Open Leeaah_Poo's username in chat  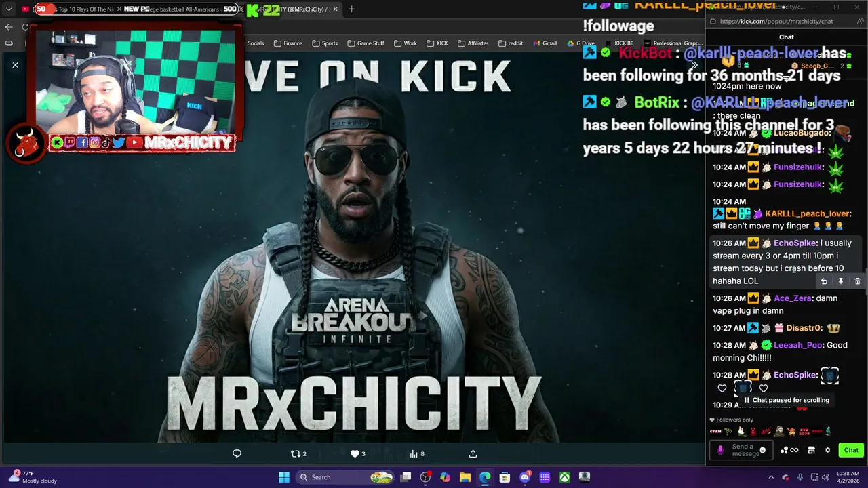[x=797, y=345]
